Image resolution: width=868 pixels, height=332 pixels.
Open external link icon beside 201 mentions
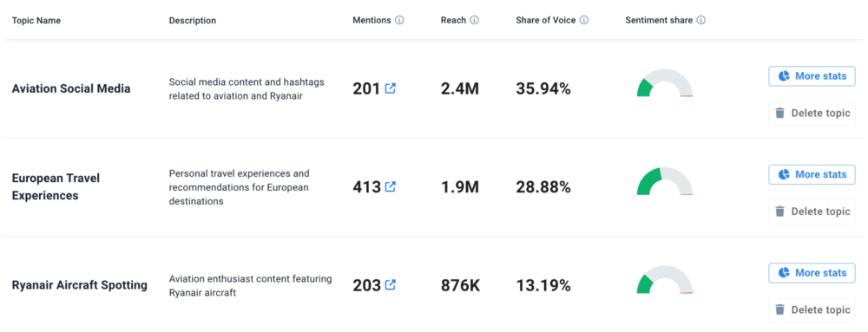(x=391, y=88)
